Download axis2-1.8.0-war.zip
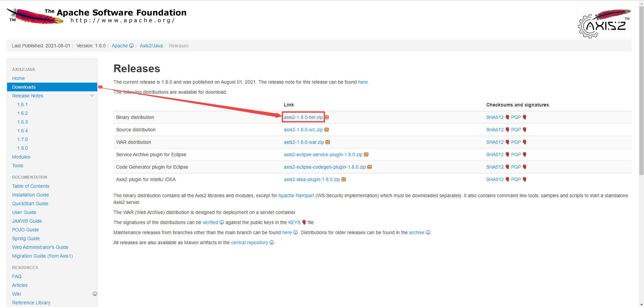The height and width of the screenshot is (307, 644). (304, 142)
